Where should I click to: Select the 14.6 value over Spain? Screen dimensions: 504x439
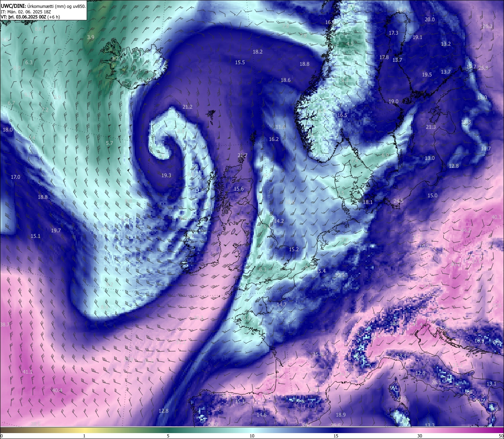[x=261, y=415]
